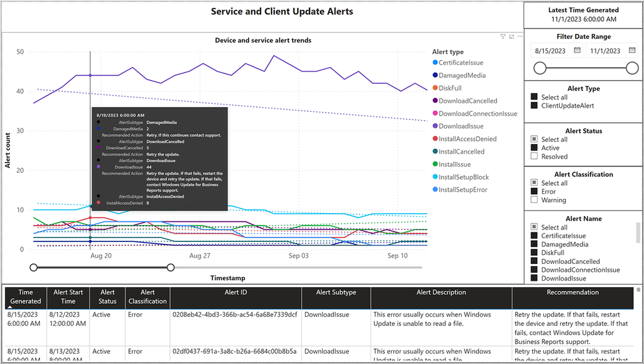
Task: Click date range slider left handle
Action: point(540,68)
